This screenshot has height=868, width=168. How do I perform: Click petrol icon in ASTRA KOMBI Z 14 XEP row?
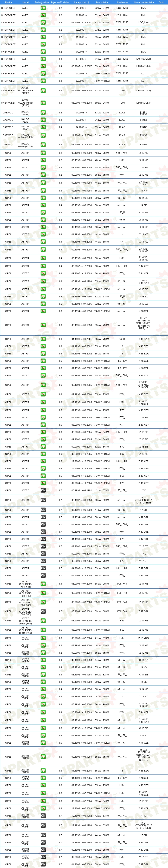coord(43,712)
